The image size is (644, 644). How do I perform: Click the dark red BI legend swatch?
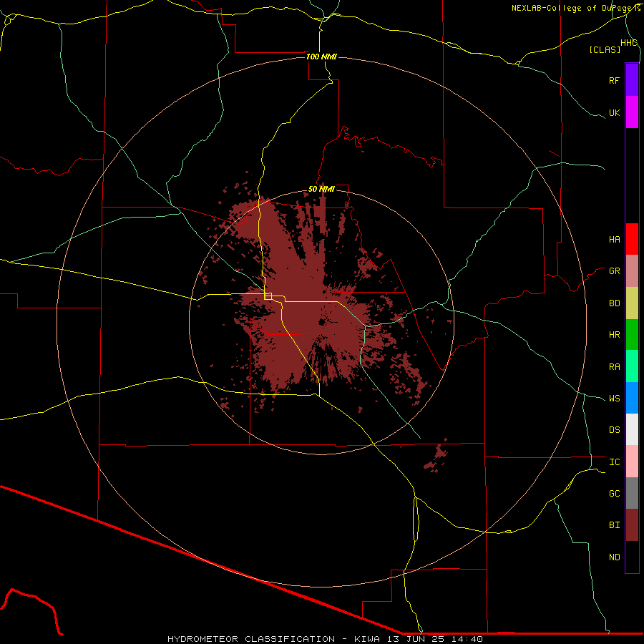(632, 525)
